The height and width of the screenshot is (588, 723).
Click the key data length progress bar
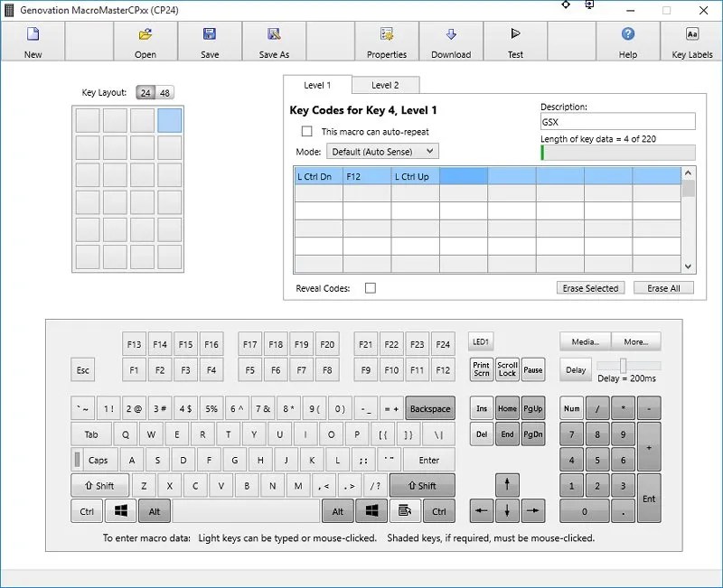point(618,153)
